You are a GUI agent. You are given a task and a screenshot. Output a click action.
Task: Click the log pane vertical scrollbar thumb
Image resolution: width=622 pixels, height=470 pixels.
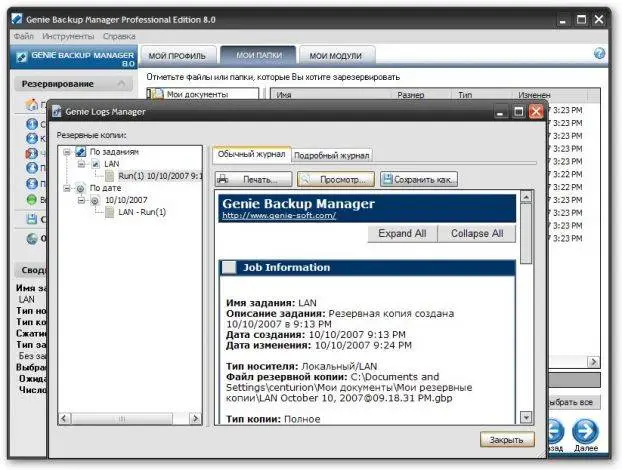[x=526, y=233]
